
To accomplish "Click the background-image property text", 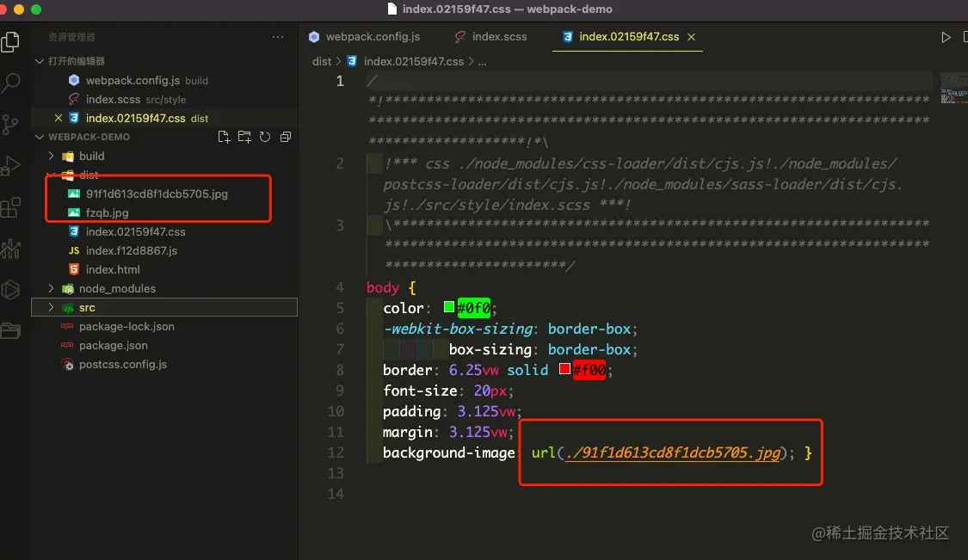I will 449,453.
